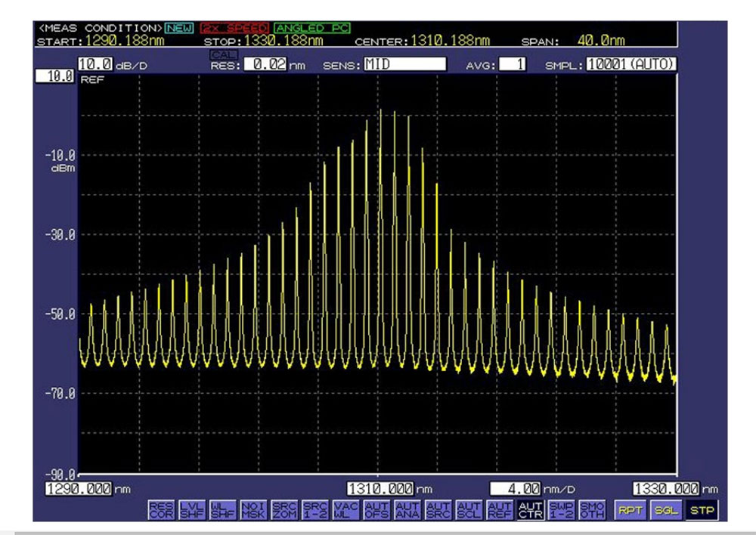Click the 1310.000 nm center wavelength field

tap(380, 488)
